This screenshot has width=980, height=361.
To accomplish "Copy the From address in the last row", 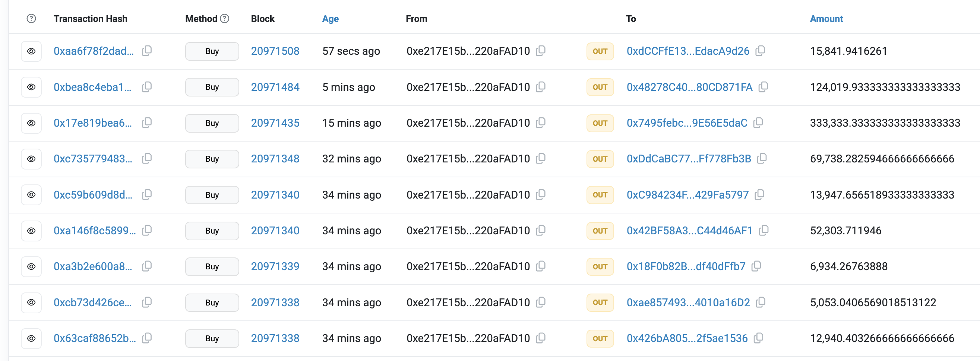I will pos(541,338).
